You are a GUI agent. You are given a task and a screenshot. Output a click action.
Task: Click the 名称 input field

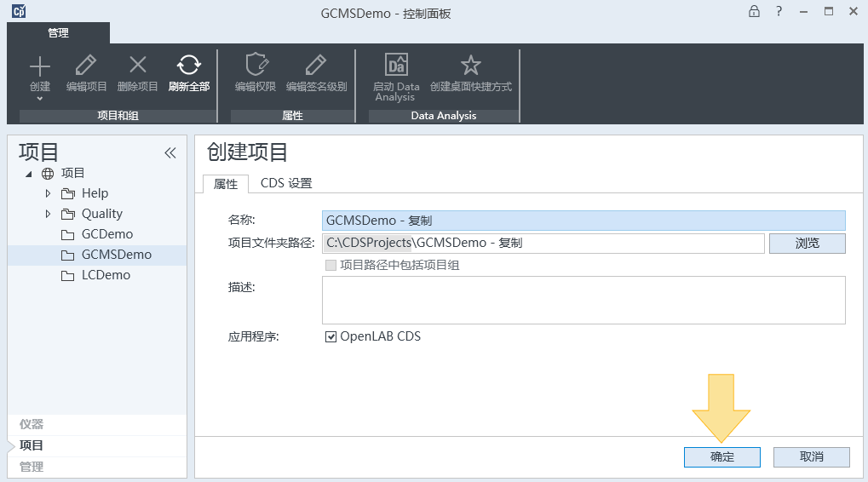coord(583,221)
